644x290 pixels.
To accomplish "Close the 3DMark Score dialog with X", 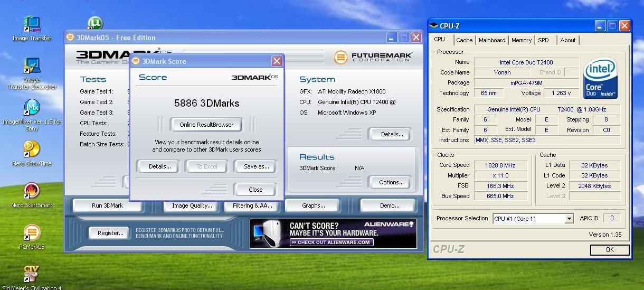I will coord(277,61).
